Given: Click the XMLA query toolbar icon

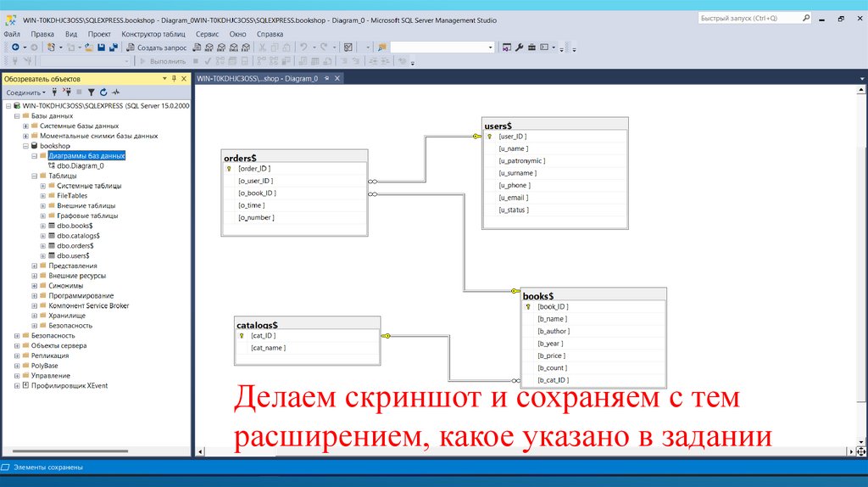Looking at the screenshot, I should (234, 48).
